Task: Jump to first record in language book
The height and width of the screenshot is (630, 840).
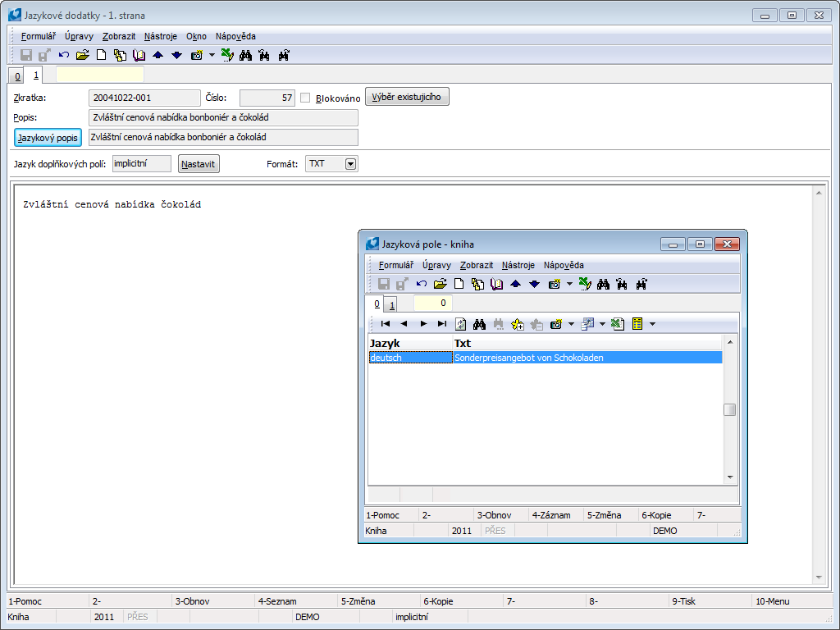Action: (x=386, y=324)
